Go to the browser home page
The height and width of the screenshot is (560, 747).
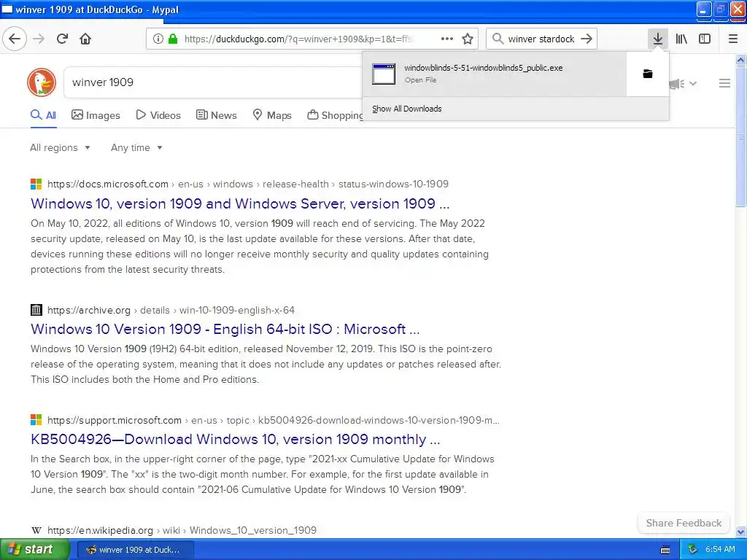85,39
